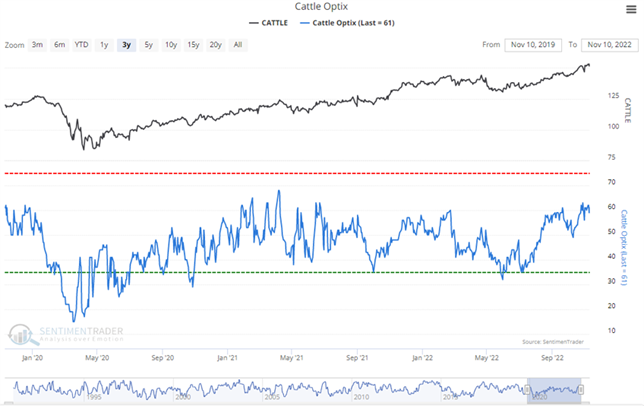The height and width of the screenshot is (406, 644).
Task: Select the 6m zoom range
Action: [59, 45]
